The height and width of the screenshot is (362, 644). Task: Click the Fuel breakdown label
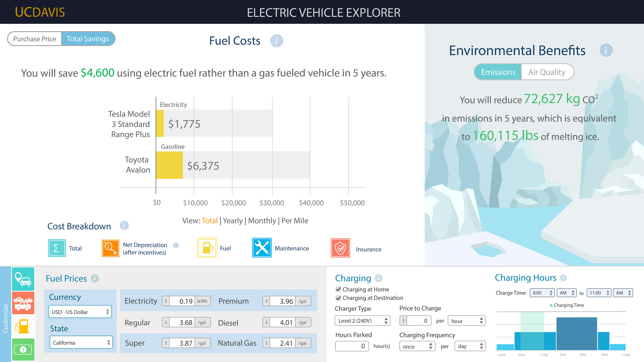[x=225, y=248]
